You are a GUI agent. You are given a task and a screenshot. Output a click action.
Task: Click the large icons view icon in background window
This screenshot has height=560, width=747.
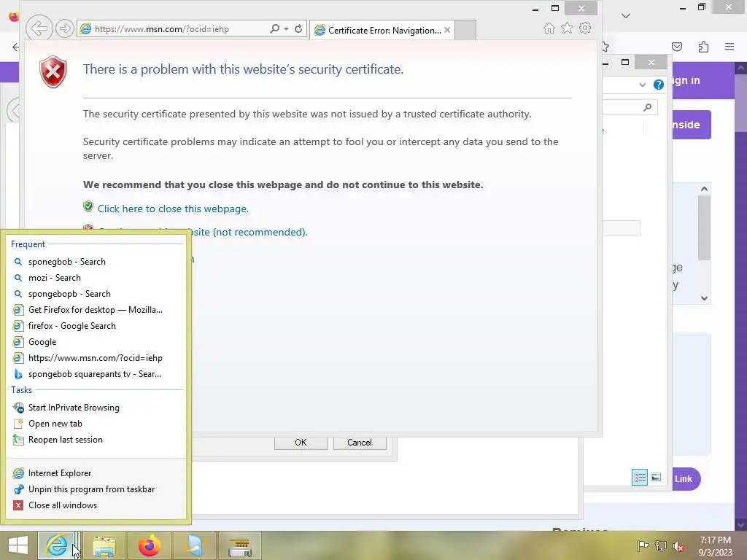coord(656,477)
